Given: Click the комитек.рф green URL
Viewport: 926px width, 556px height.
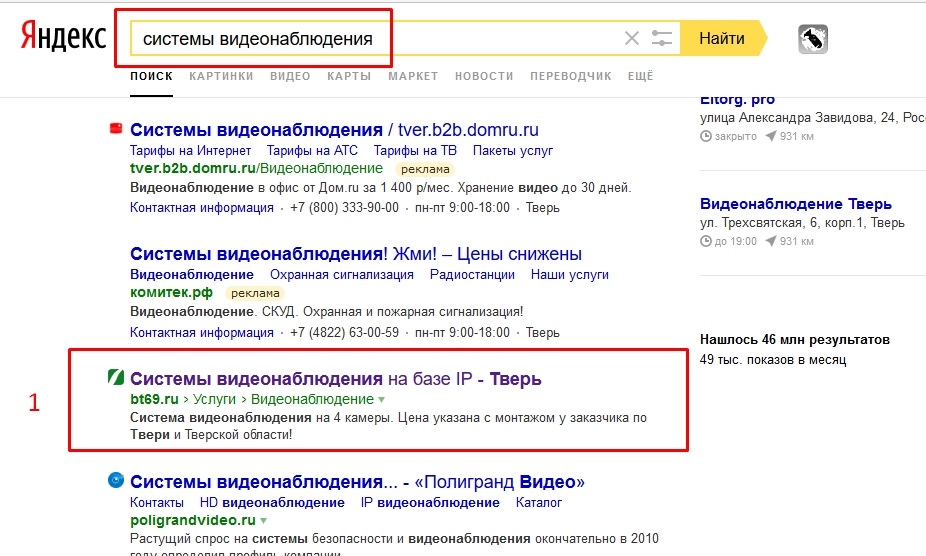Looking at the screenshot, I should tap(171, 292).
